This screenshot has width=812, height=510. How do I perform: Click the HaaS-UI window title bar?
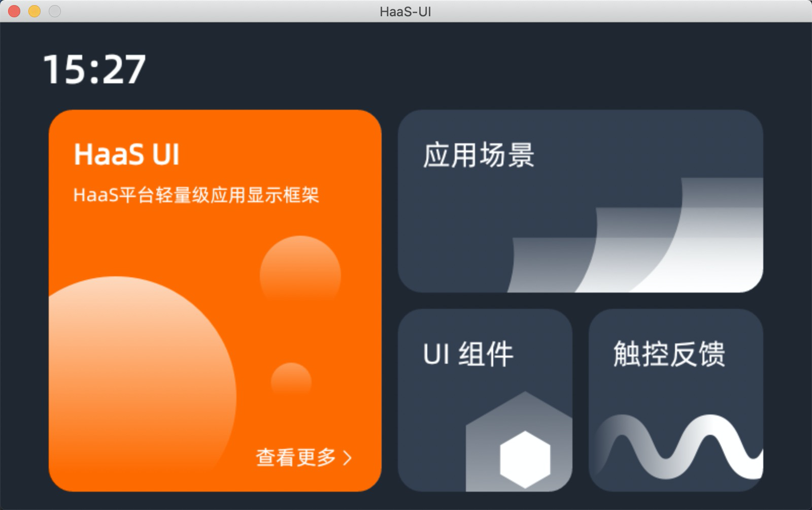405,11
